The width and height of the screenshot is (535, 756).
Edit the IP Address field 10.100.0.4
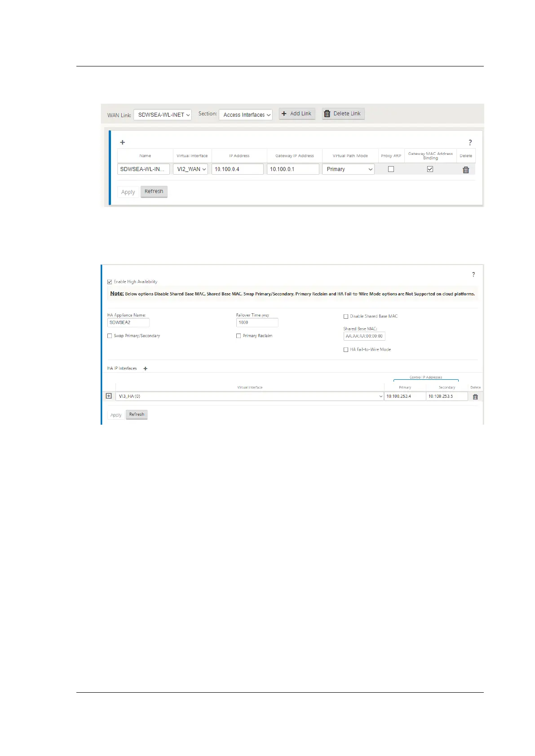[238, 169]
